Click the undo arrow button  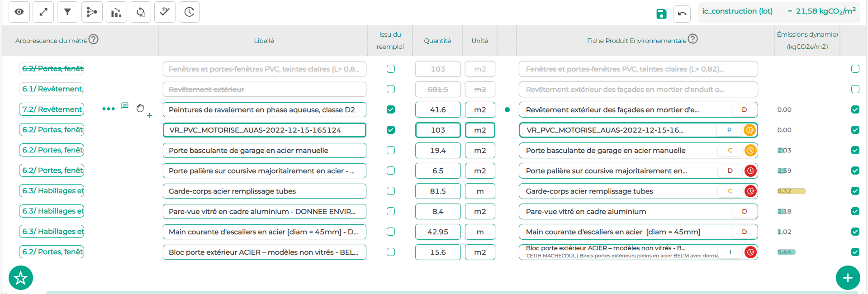pos(682,14)
